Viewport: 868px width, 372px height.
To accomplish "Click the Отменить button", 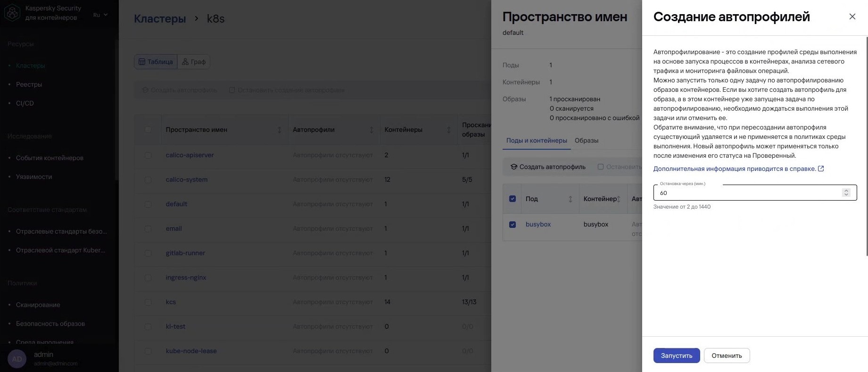I will 727,356.
